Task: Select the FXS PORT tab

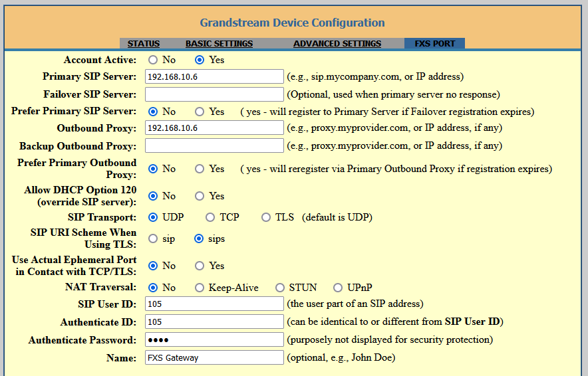Action: pyautogui.click(x=434, y=44)
